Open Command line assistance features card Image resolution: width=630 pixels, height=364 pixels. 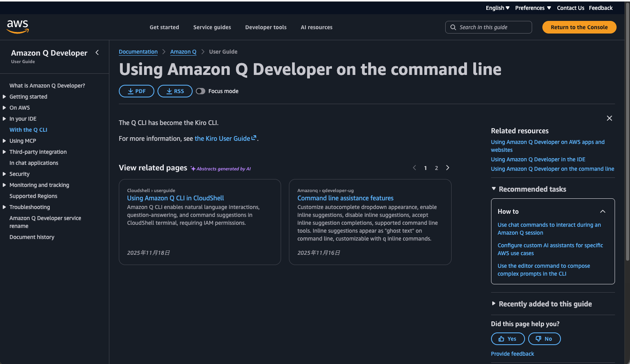point(345,198)
